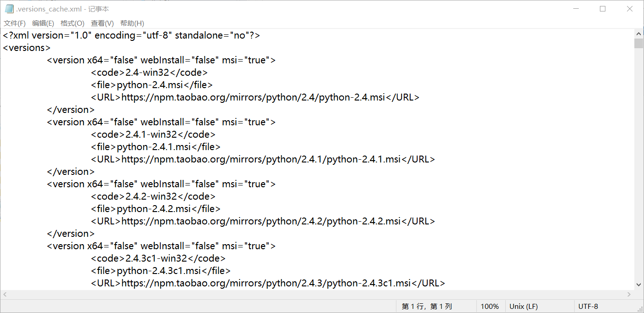Click the vertical scrollbar up arrow
The height and width of the screenshot is (313, 644).
click(638, 34)
